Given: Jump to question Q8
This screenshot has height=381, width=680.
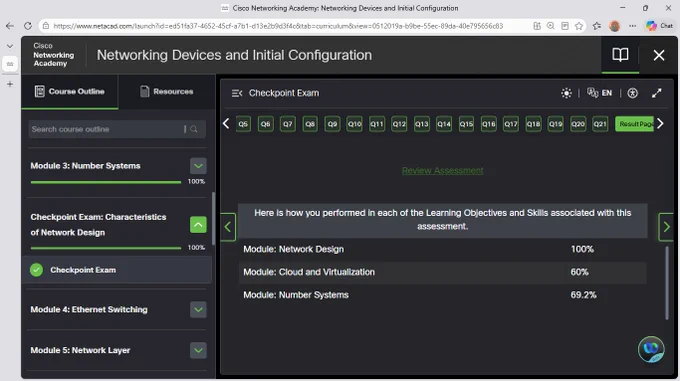Looking at the screenshot, I should tap(310, 124).
